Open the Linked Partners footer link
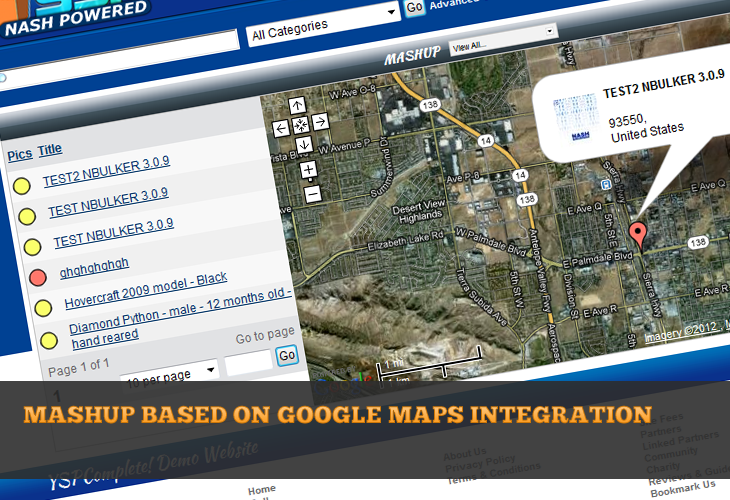Screen dimensions: 730x500 pyautogui.click(x=681, y=440)
